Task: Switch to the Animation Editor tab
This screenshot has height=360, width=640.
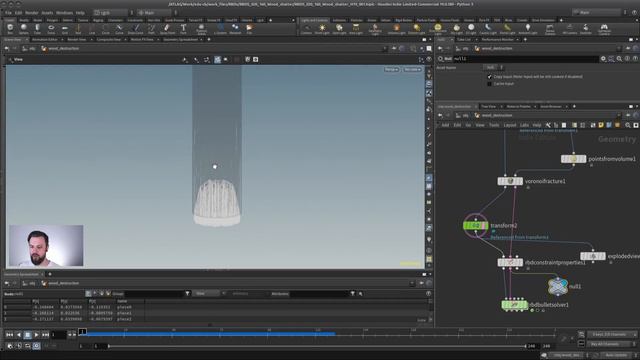Action: [44, 40]
